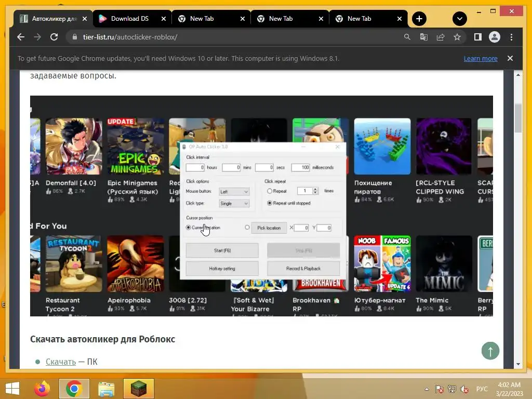Open the RCL-STYLE CLIPPED WING thumbnail

click(x=444, y=146)
